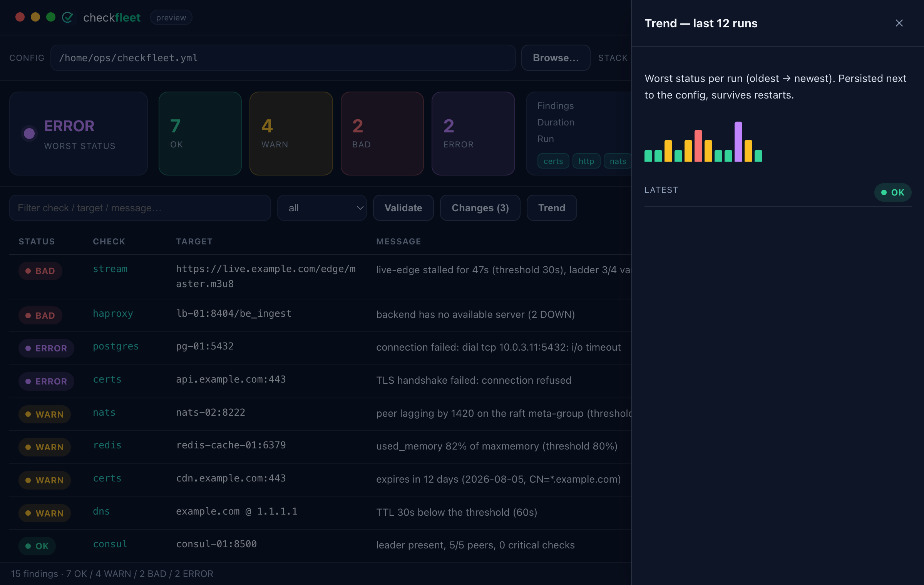Click the Validate button

(x=403, y=208)
